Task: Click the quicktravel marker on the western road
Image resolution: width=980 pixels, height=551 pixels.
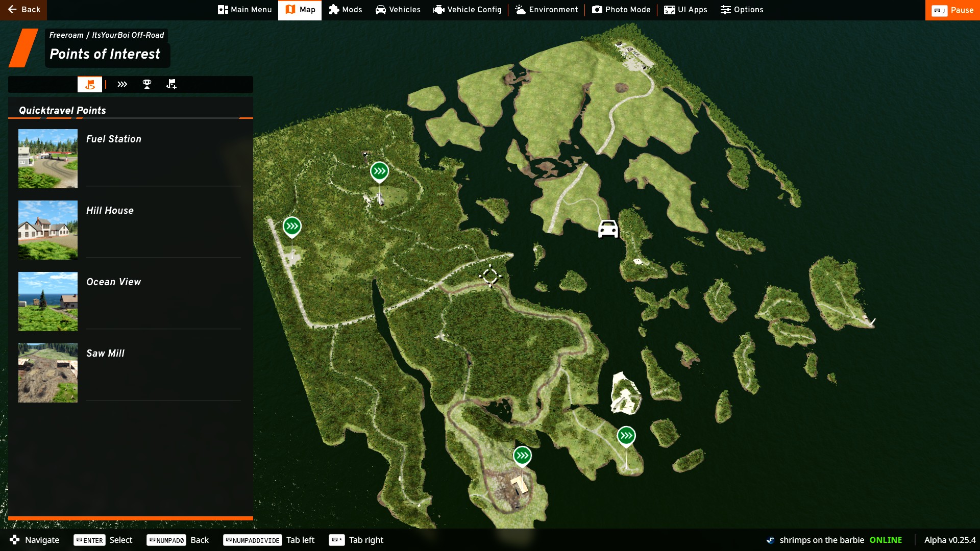Action: point(292,227)
